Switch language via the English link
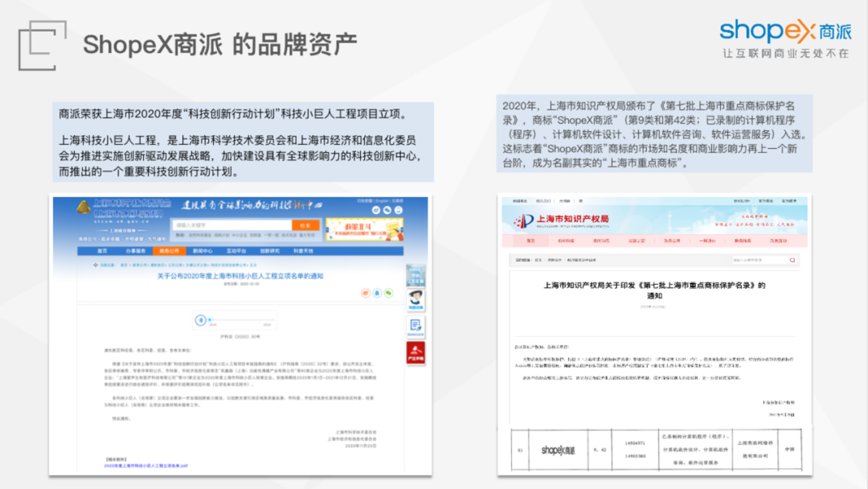Viewport: 868px width, 489px height. coord(382,200)
